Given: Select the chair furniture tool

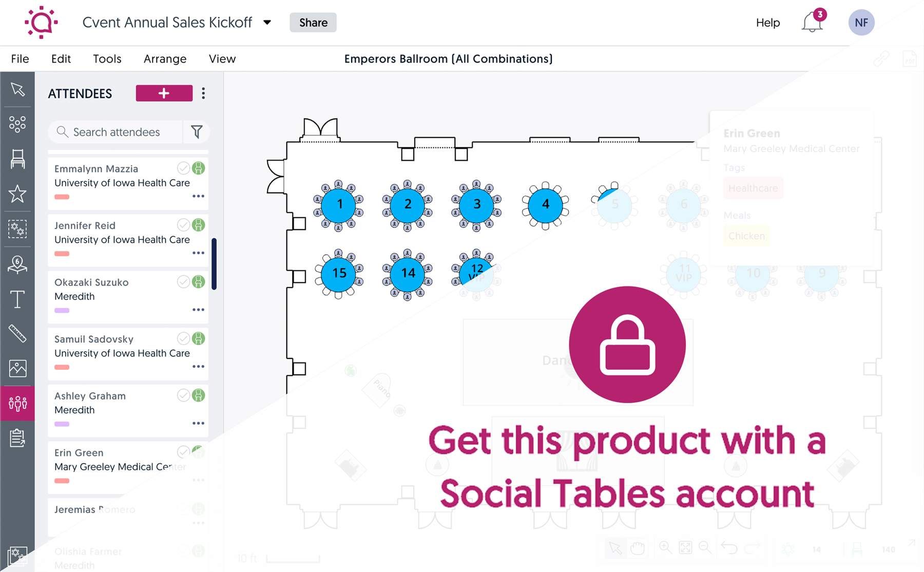Looking at the screenshot, I should (x=17, y=159).
